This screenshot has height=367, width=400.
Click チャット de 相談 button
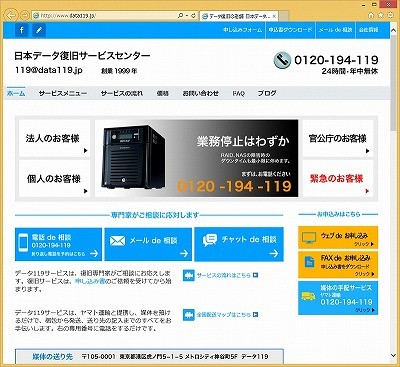pos(239,244)
